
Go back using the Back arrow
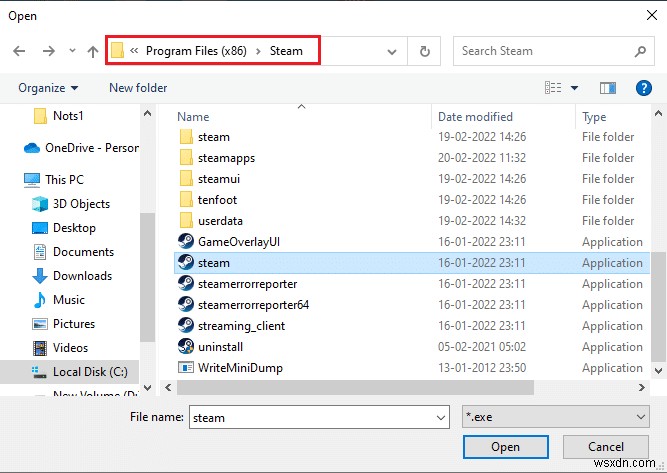pos(19,51)
